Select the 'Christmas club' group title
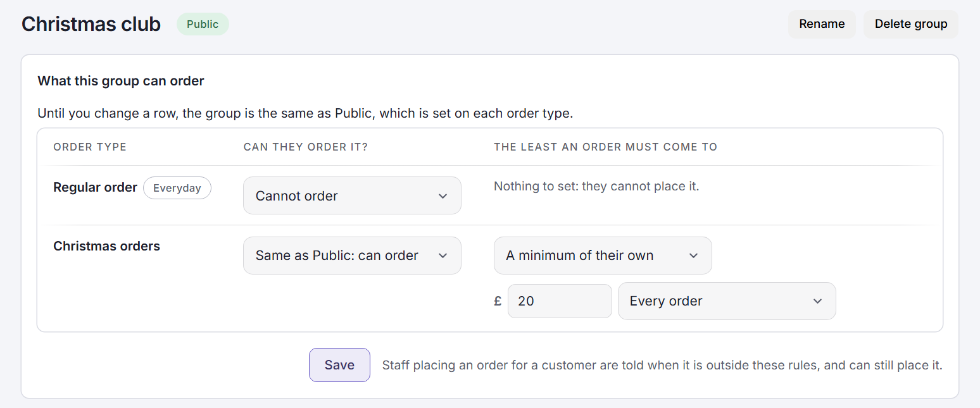Screen dimensions: 980x408 tap(91, 24)
